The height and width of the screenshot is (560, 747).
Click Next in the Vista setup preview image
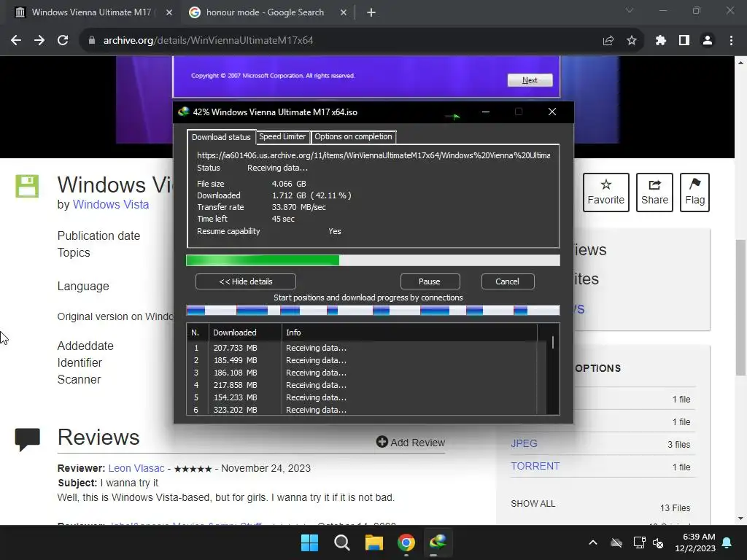click(530, 80)
